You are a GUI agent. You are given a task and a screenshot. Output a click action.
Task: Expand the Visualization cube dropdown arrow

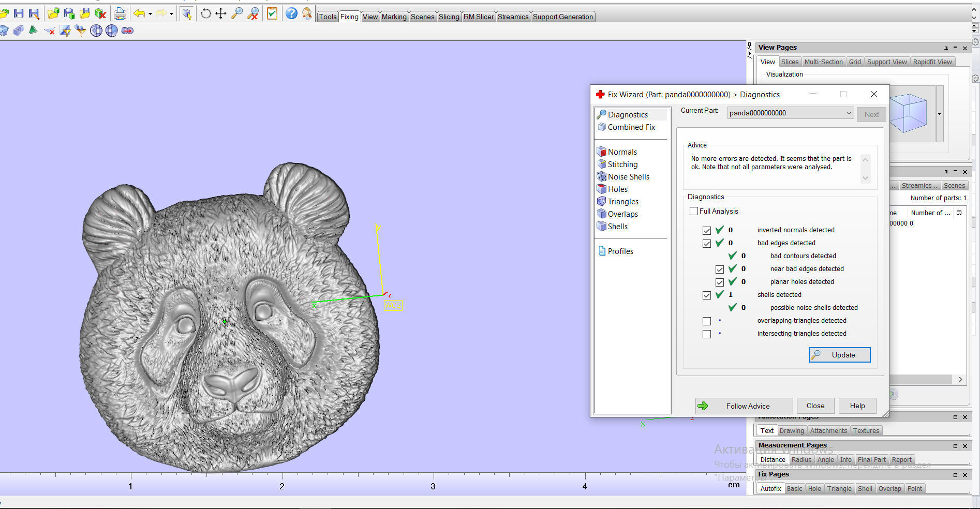point(939,114)
